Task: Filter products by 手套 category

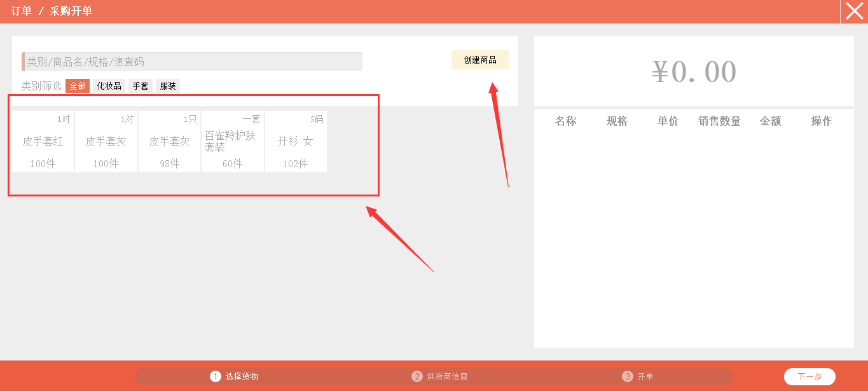Action: (x=141, y=86)
